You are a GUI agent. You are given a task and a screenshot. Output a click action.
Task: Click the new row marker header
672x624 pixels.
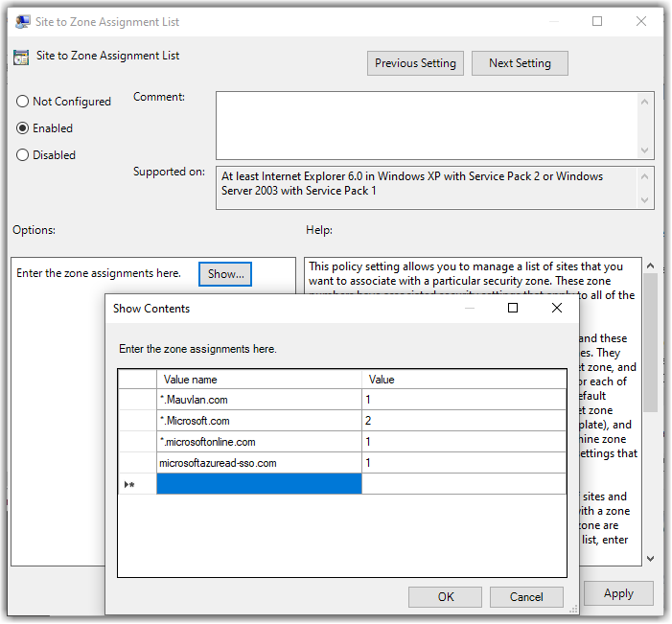[x=137, y=484]
